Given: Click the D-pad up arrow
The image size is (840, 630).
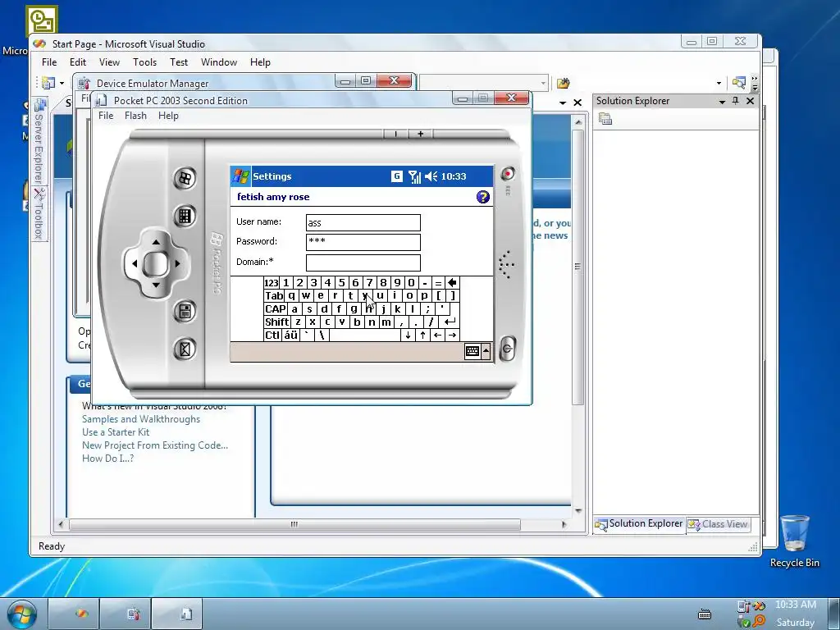Looking at the screenshot, I should click(156, 242).
